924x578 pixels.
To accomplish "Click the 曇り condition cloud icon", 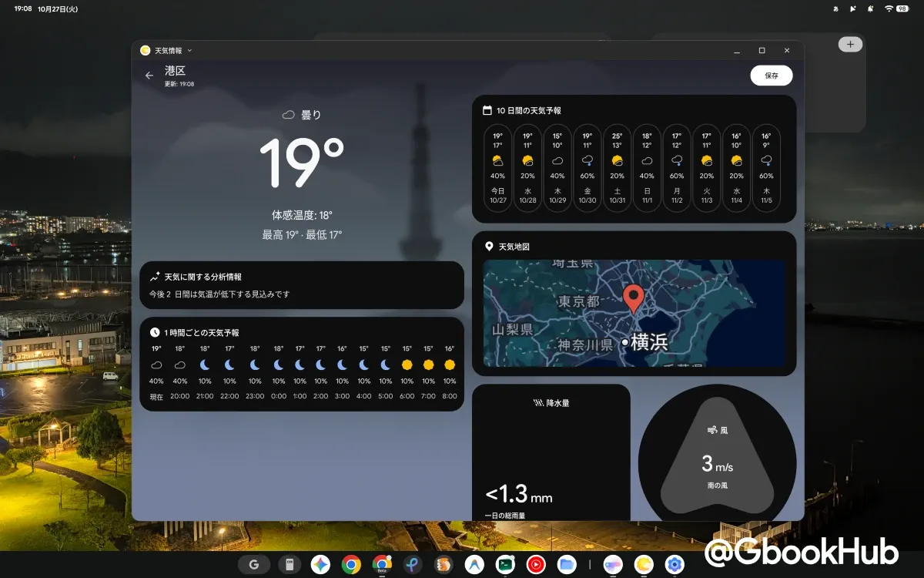I will coord(289,115).
